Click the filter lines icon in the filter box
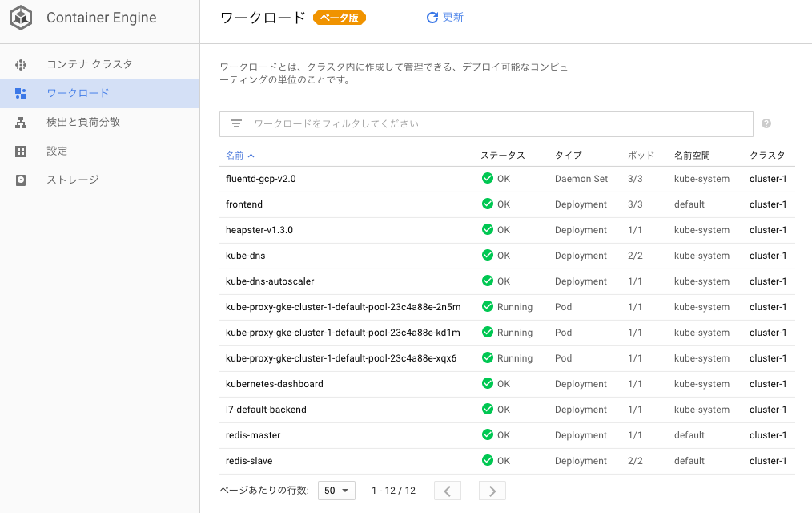Image resolution: width=812 pixels, height=513 pixels. point(236,124)
